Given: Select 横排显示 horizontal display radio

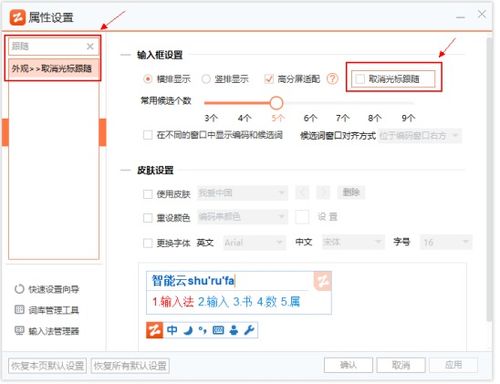Looking at the screenshot, I should coord(148,79).
